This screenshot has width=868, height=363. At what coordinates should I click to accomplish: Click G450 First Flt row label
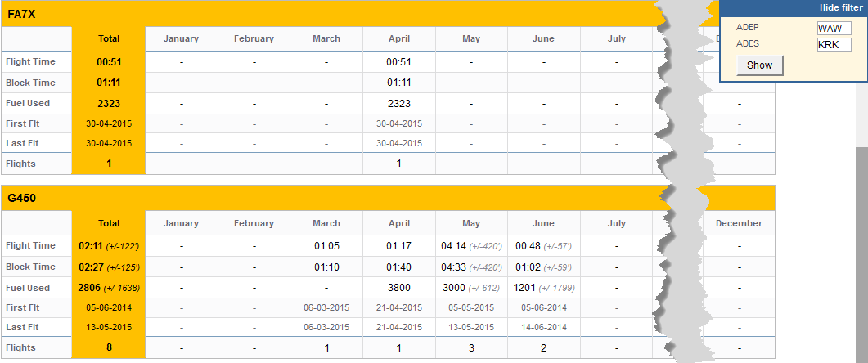coord(23,307)
